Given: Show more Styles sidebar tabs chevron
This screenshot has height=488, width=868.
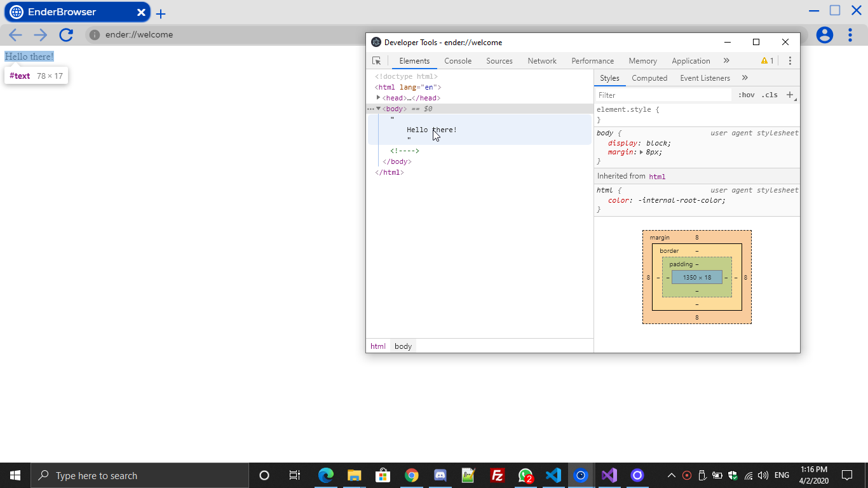Looking at the screenshot, I should coord(745,78).
